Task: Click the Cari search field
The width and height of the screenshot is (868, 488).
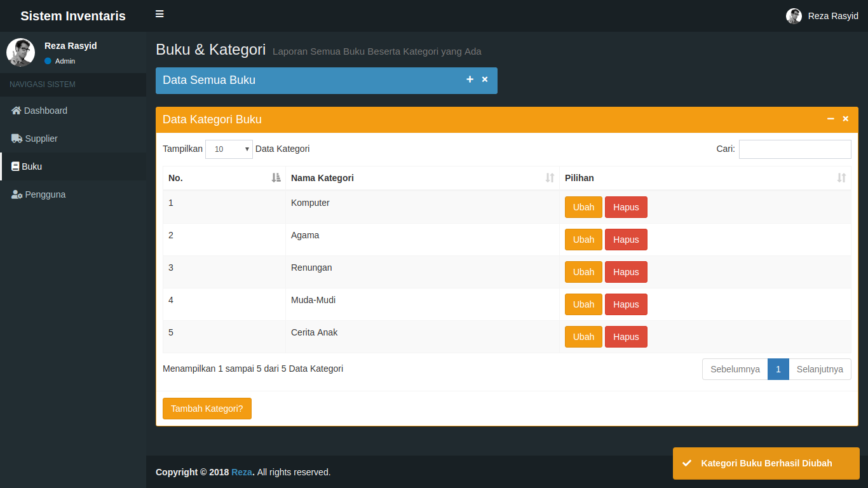Action: pos(794,149)
